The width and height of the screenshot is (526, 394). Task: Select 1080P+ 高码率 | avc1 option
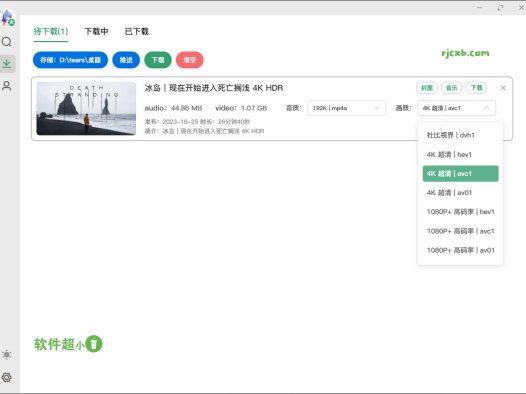pyautogui.click(x=460, y=231)
